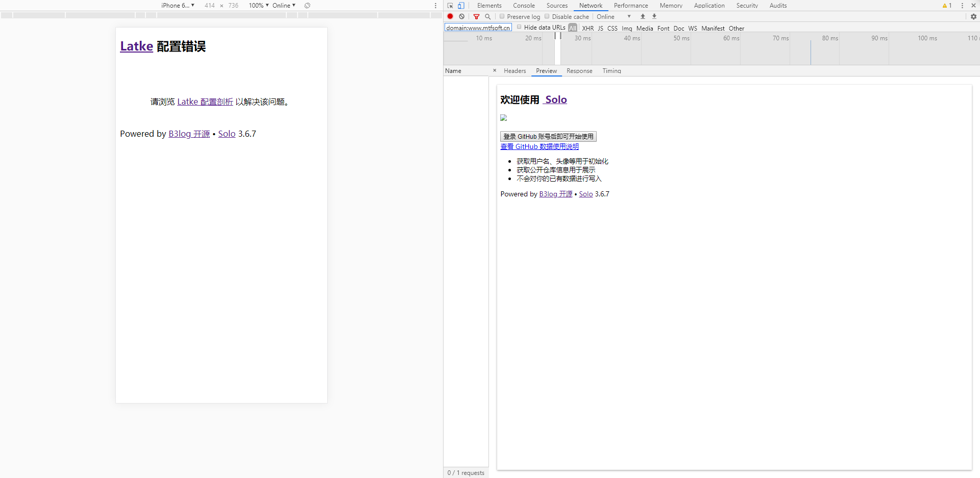This screenshot has height=478, width=980.
Task: Click the import HAR upload arrow
Action: tap(643, 16)
